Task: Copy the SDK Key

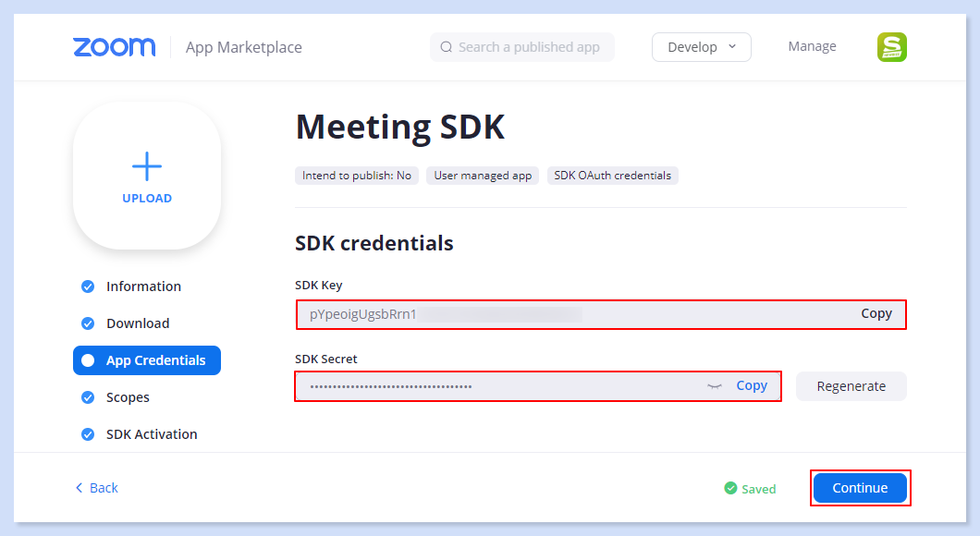Action: (x=876, y=313)
